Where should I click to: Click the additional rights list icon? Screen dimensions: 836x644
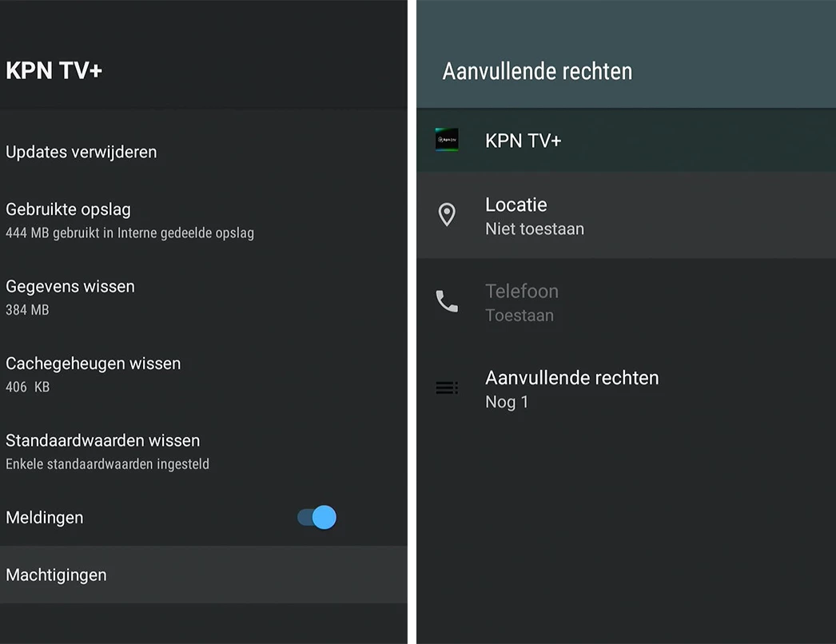[447, 388]
